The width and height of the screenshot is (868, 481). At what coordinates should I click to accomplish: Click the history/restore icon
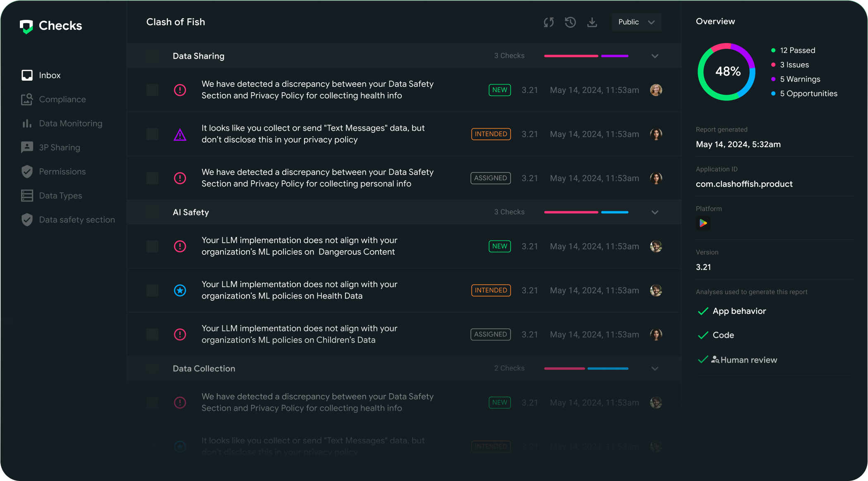[570, 22]
